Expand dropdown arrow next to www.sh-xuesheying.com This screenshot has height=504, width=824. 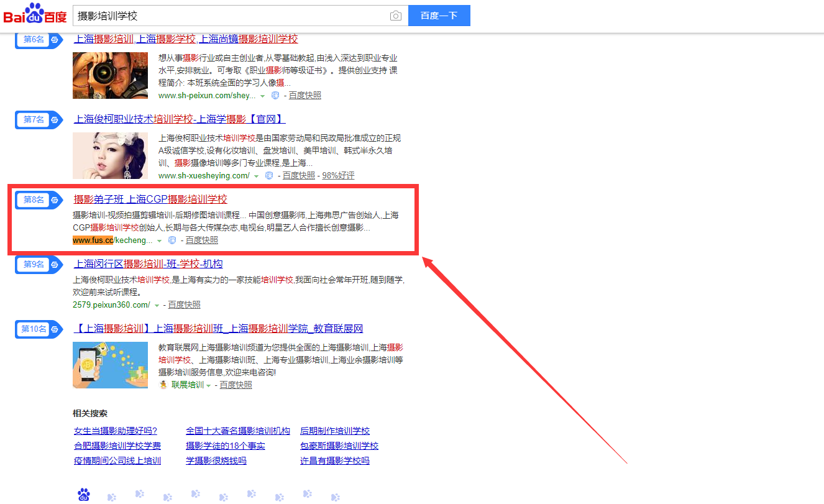pos(256,176)
